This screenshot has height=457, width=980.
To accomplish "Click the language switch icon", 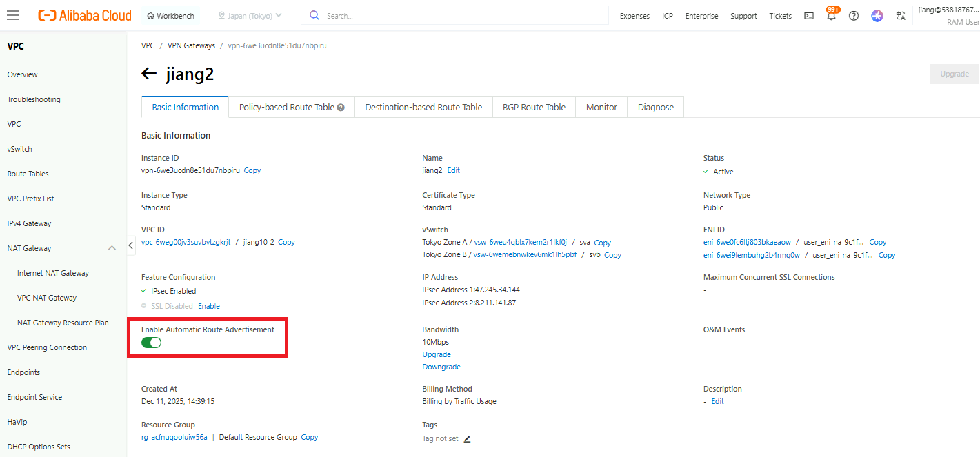I will (900, 16).
